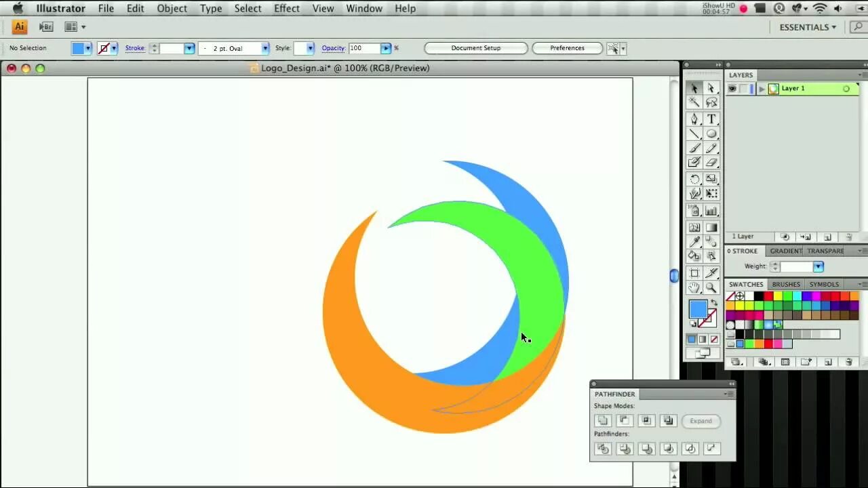Toggle visibility eye of Layer 1
The image size is (868, 488).
(x=732, y=89)
